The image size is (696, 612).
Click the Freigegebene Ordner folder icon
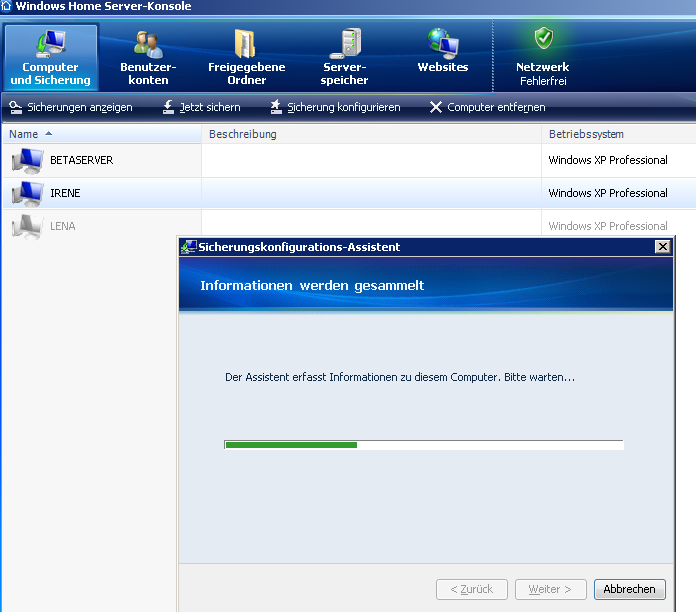click(x=245, y=43)
